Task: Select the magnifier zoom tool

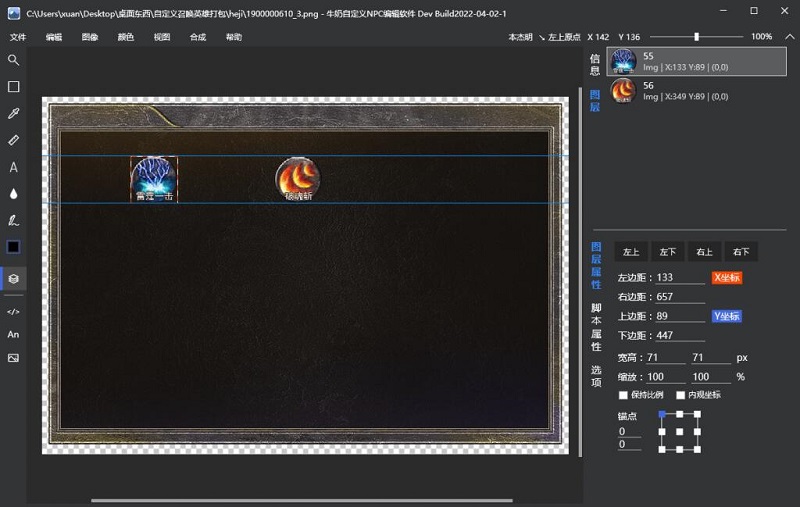Action: pyautogui.click(x=13, y=60)
